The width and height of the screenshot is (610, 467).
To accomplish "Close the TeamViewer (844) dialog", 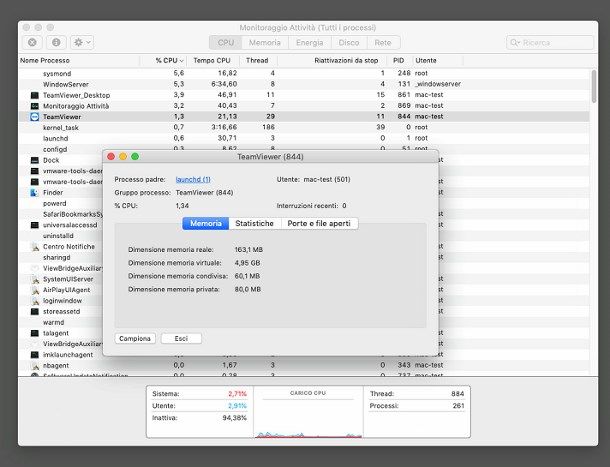I will (111, 156).
